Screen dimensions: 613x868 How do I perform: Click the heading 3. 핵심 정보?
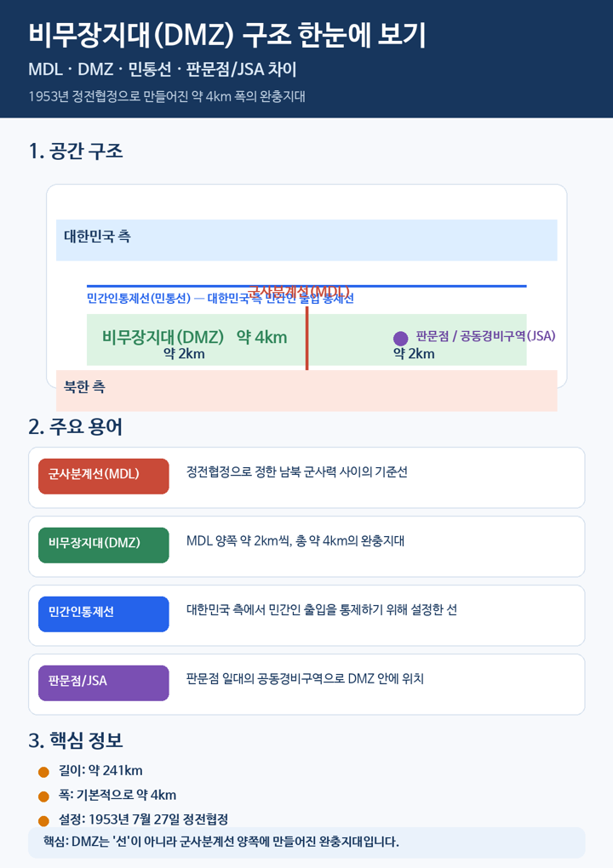pyautogui.click(x=76, y=740)
